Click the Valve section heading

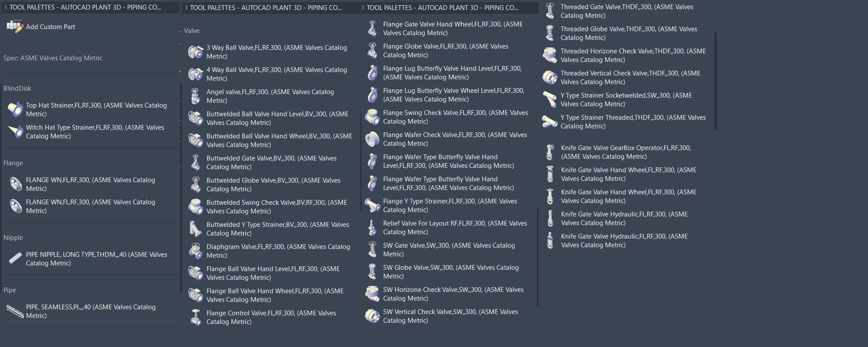pos(192,31)
